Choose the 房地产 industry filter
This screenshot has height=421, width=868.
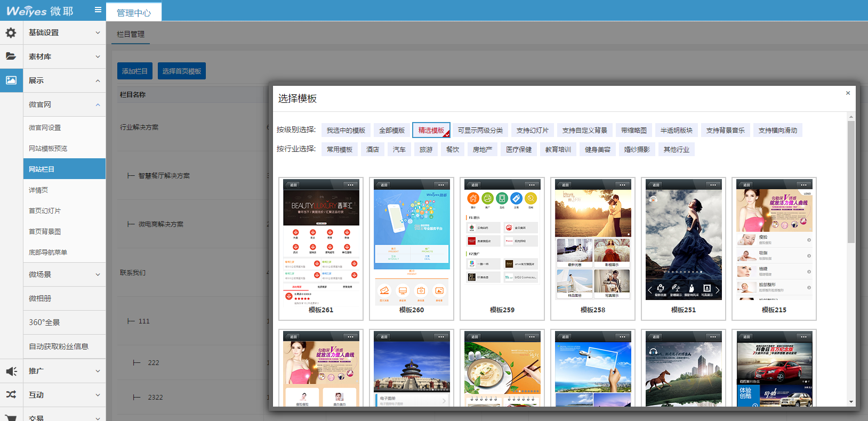[483, 149]
